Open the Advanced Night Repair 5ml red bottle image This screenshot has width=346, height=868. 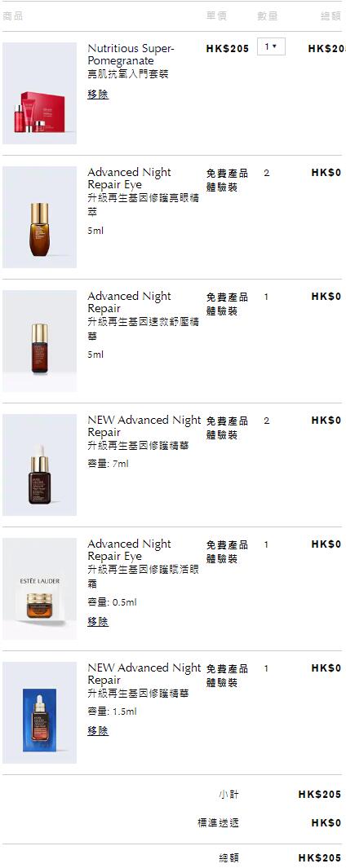tap(39, 341)
